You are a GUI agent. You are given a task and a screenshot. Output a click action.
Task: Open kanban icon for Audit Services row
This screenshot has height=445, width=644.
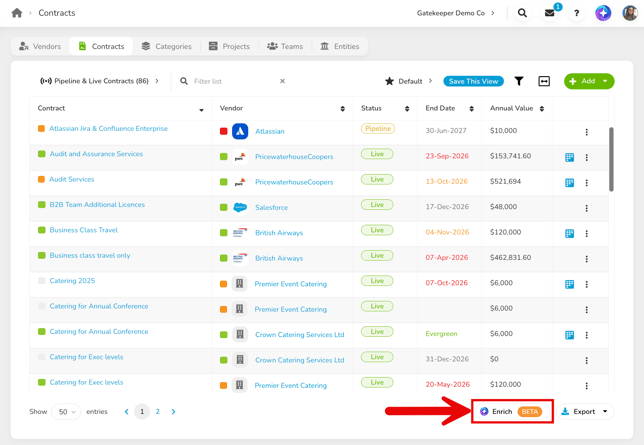click(x=569, y=182)
